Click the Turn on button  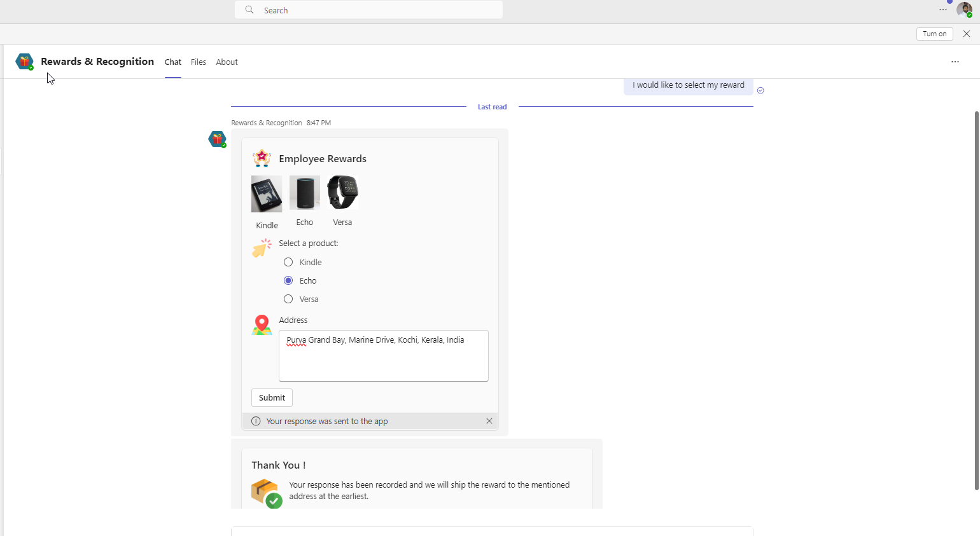[x=934, y=34]
